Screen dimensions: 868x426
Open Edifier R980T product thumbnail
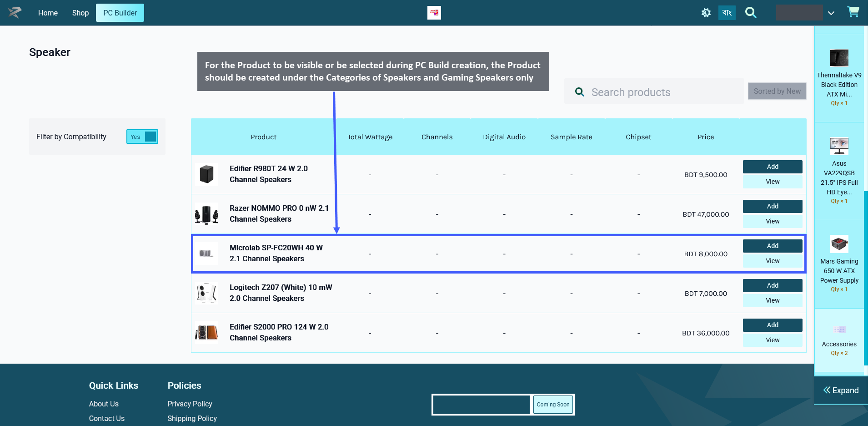[x=206, y=174]
